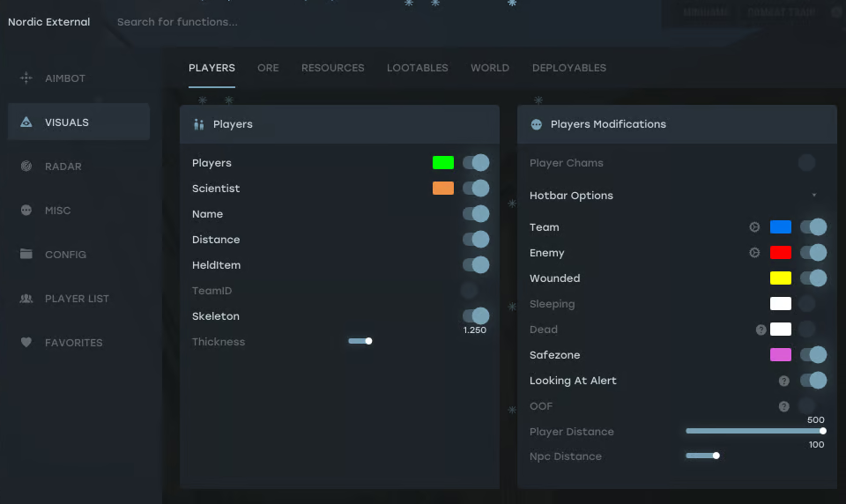846x504 pixels.
Task: Turn off the Wounded toggle
Action: pyautogui.click(x=813, y=278)
